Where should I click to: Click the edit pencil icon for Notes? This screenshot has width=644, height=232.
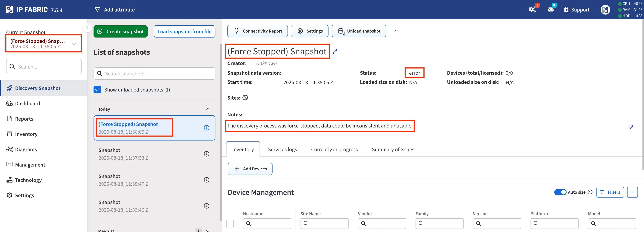tap(631, 127)
